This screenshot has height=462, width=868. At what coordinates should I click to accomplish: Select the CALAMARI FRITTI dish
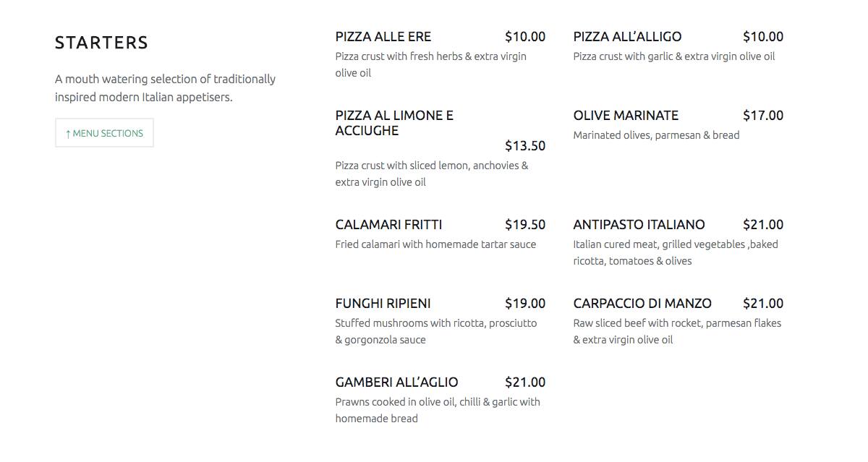[x=389, y=224]
